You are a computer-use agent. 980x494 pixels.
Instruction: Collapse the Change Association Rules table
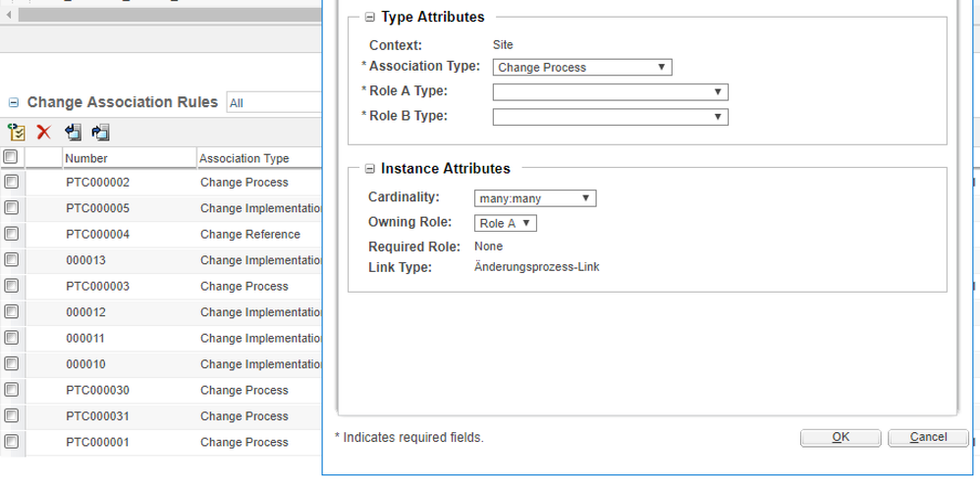click(13, 102)
